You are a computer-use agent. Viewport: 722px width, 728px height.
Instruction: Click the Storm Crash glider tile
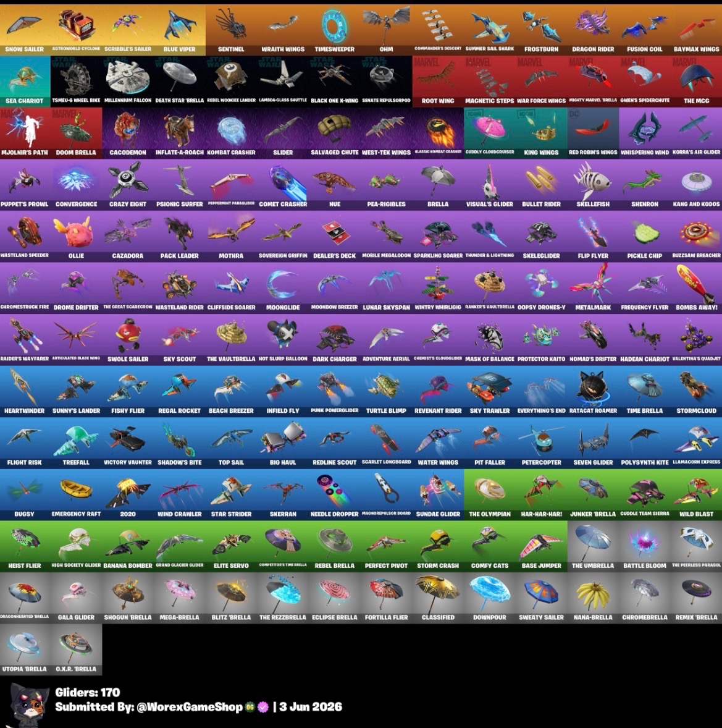pyautogui.click(x=438, y=546)
